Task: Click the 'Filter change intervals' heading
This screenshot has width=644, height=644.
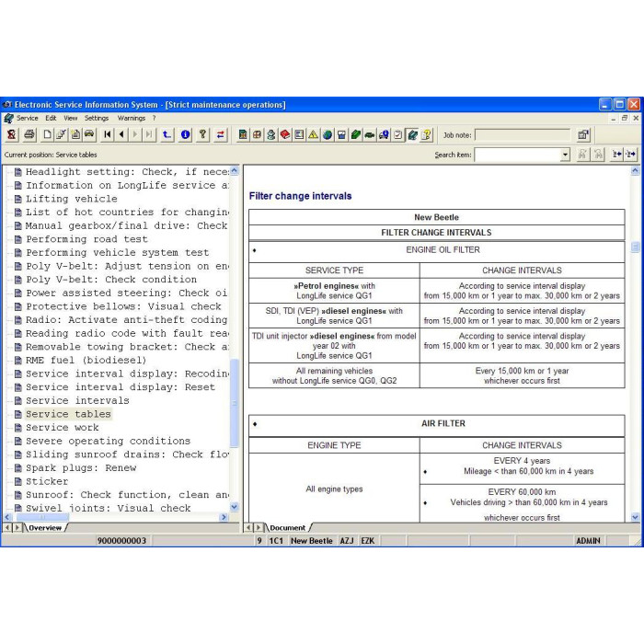Action: point(300,196)
